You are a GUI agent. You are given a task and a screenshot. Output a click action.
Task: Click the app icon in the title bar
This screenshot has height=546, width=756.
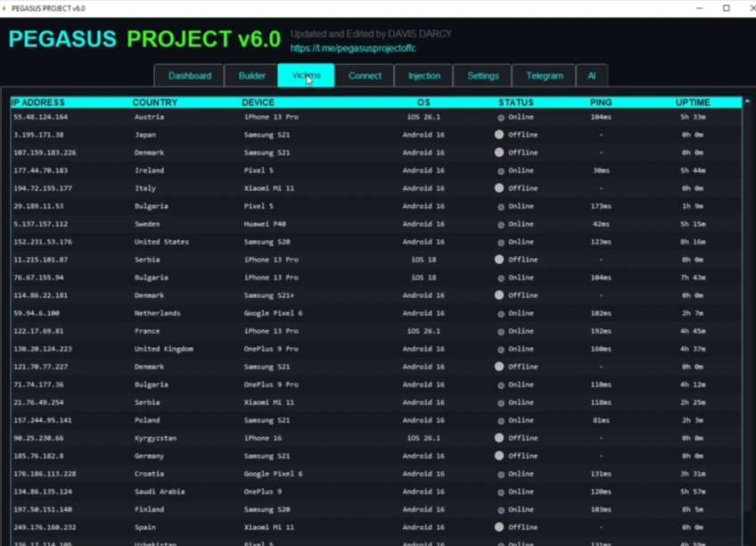pyautogui.click(x=5, y=8)
